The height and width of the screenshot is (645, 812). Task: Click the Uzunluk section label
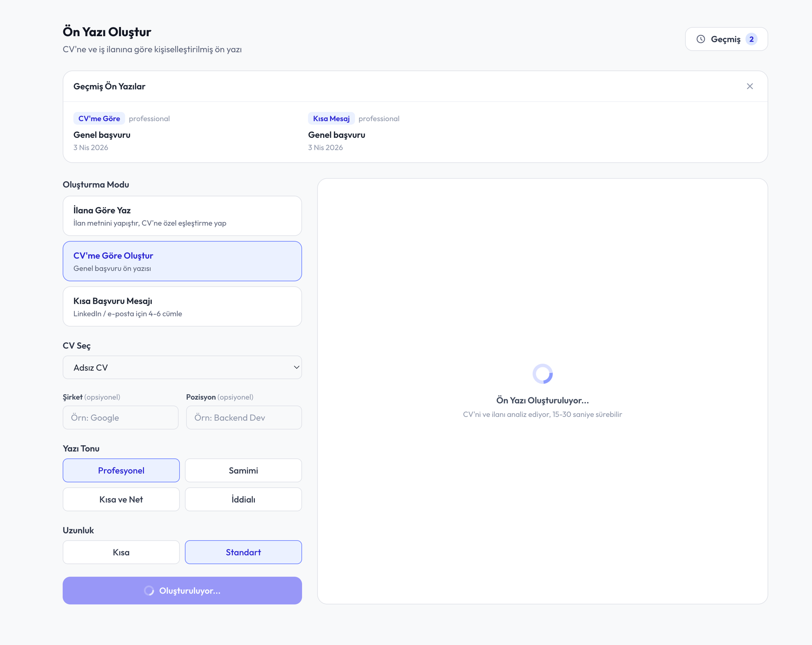pyautogui.click(x=78, y=530)
